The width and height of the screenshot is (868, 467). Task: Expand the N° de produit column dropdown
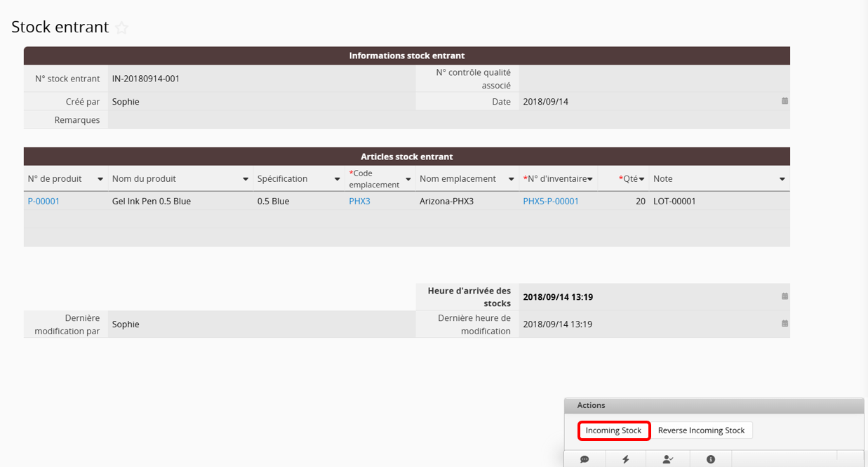[100, 179]
